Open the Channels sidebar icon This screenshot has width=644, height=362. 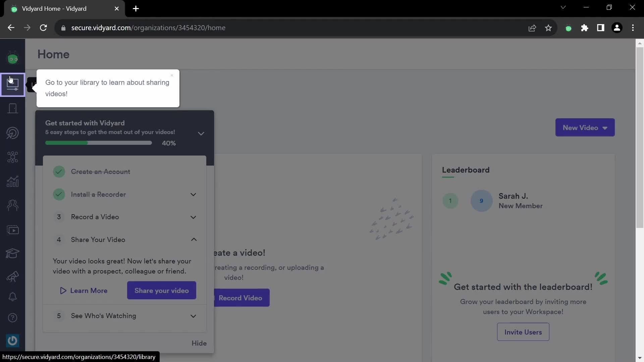12,229
